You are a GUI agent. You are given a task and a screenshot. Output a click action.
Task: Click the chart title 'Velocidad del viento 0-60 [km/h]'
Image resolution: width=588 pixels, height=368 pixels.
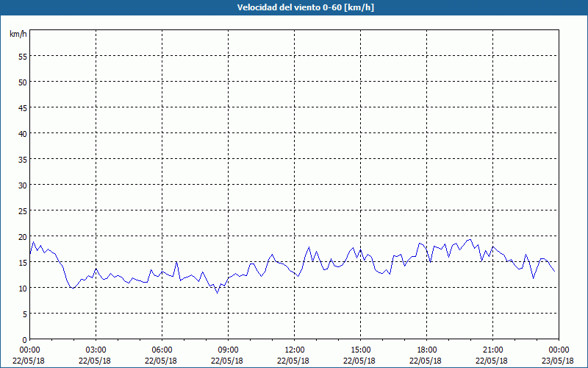coord(305,7)
